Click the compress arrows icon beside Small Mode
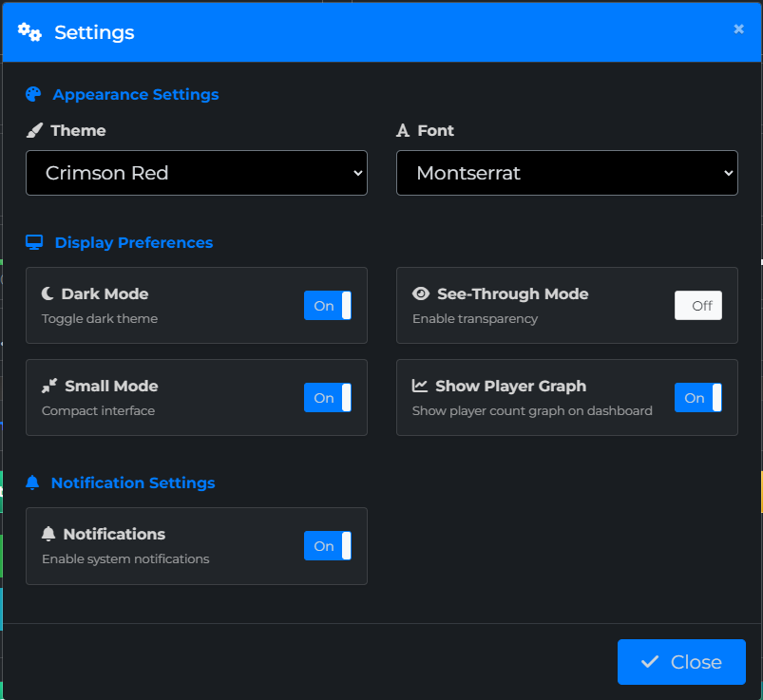Image resolution: width=763 pixels, height=700 pixels. [x=49, y=386]
